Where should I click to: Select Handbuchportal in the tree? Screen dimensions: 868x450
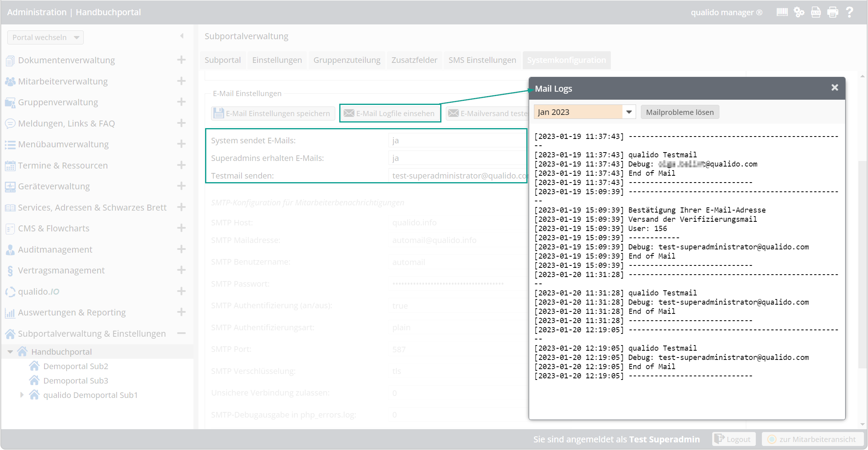point(61,352)
